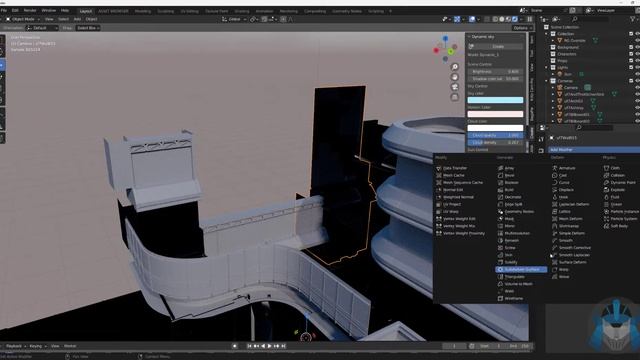Click the Sky color swatch
Image resolution: width=640 pixels, height=360 pixels.
pyautogui.click(x=495, y=100)
